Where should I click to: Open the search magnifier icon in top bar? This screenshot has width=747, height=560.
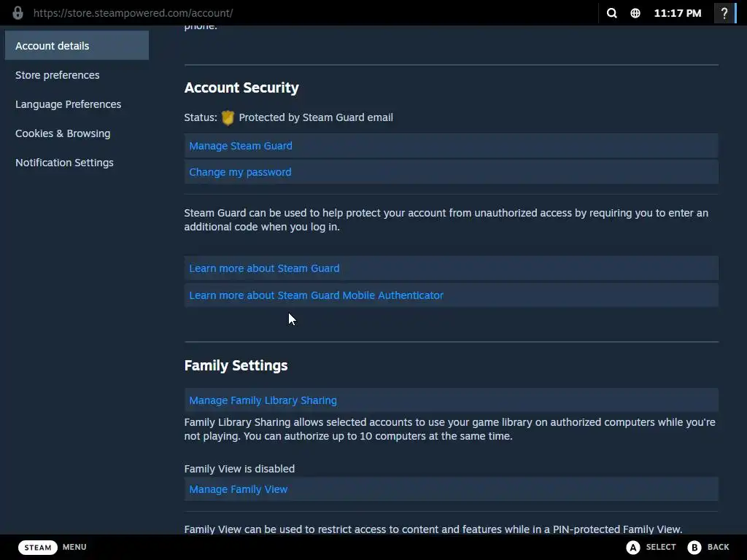[x=612, y=13]
